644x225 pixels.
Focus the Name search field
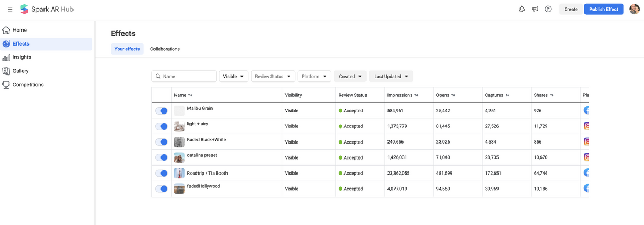[x=184, y=77]
